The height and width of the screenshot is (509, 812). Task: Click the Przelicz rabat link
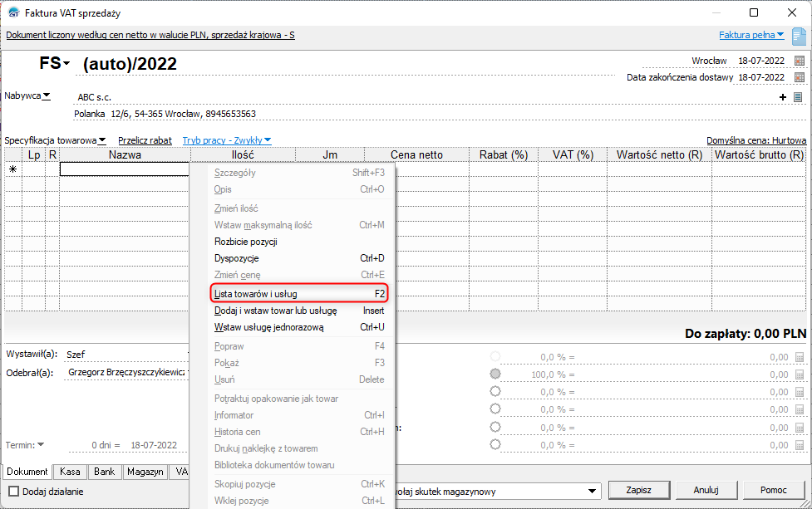145,140
